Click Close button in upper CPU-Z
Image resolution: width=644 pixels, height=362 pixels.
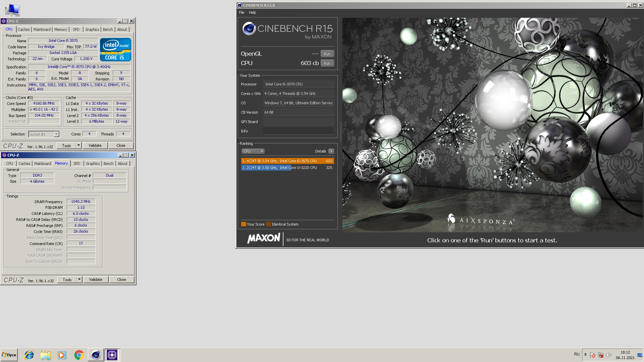121,145
